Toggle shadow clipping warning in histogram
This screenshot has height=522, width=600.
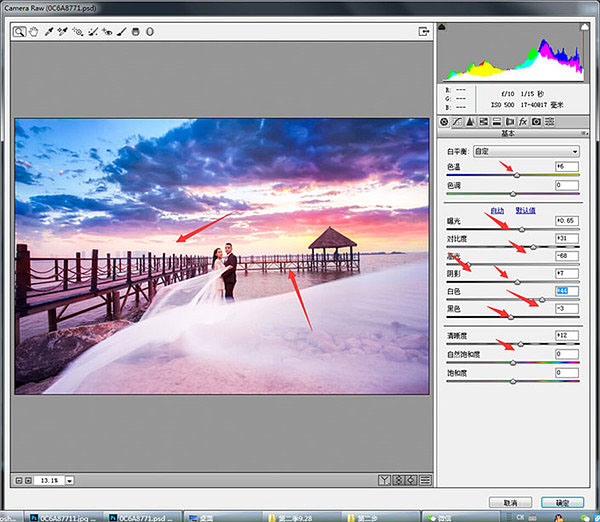click(x=444, y=29)
